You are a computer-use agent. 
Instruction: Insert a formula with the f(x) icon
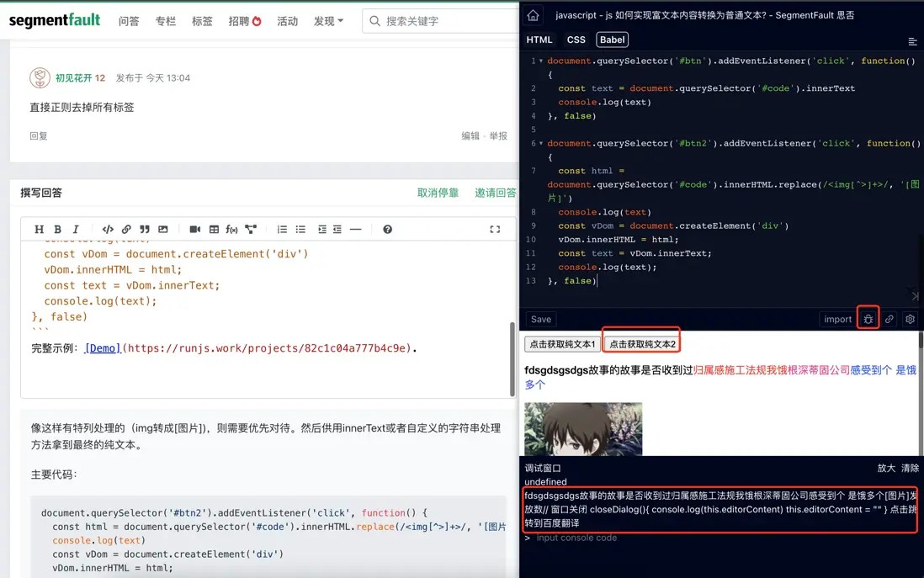[x=231, y=229]
